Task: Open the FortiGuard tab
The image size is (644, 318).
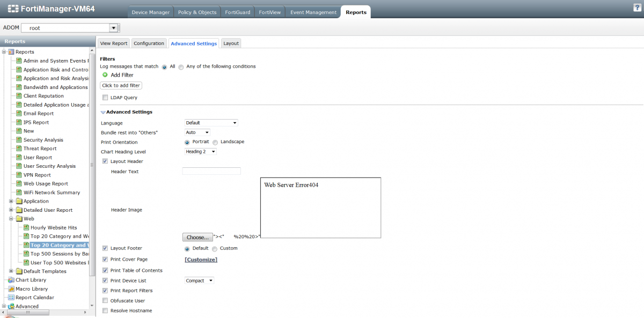Action: click(237, 12)
